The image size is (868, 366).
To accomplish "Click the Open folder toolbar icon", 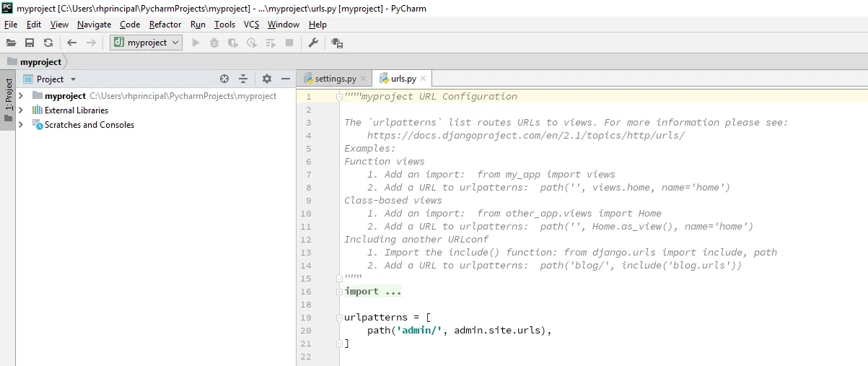I will (x=11, y=43).
